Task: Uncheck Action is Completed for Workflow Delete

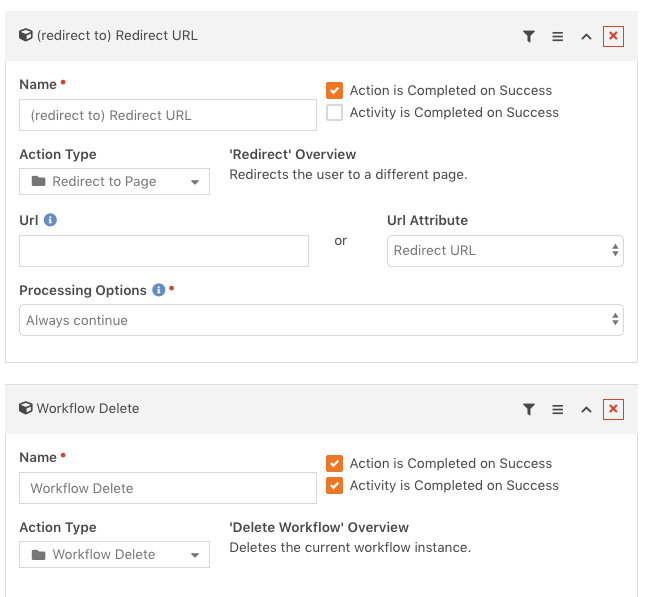Action: coord(334,463)
